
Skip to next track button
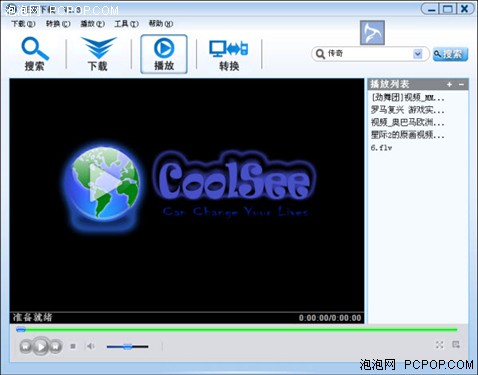pos(56,347)
